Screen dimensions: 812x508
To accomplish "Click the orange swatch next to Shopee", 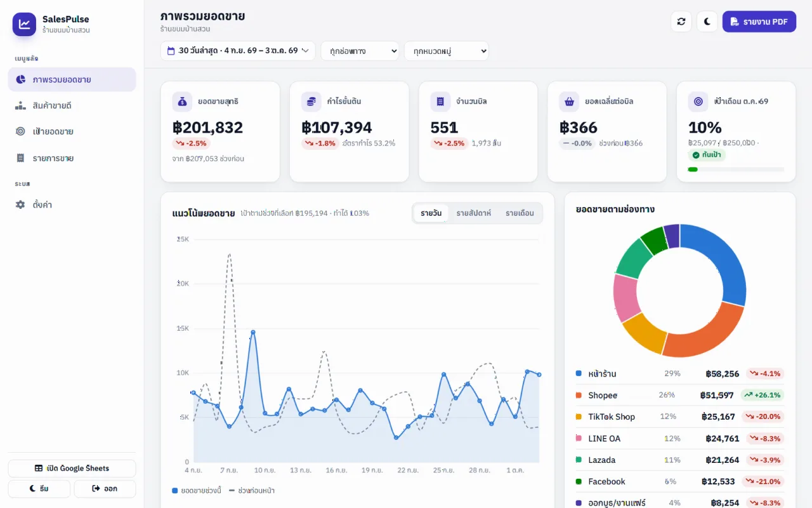I will click(579, 395).
